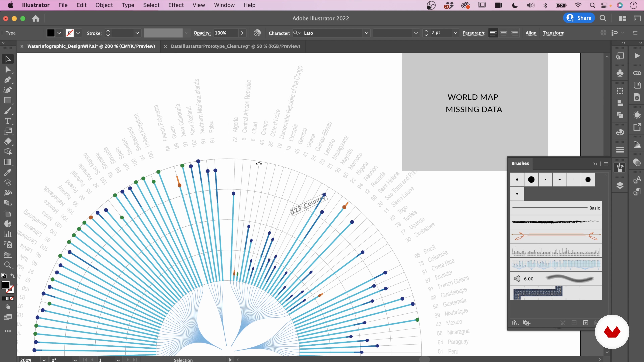Open the Brushes panel hamburger menu
644x362 pixels.
tap(606, 164)
